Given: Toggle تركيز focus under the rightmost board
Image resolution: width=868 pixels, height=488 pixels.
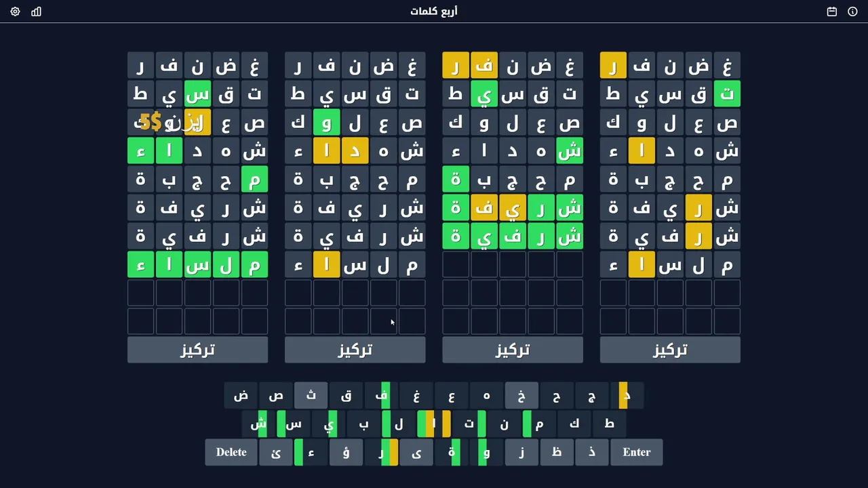Looking at the screenshot, I should coord(669,350).
